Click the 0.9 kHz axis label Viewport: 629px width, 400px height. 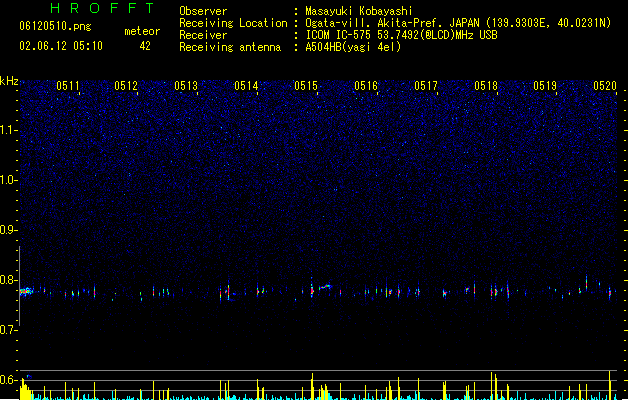[8, 230]
